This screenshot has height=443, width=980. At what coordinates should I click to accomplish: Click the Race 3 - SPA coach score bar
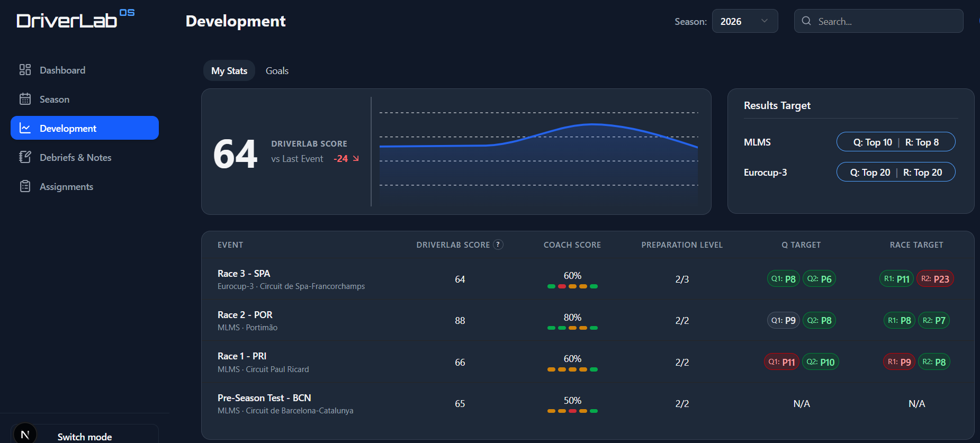572,286
